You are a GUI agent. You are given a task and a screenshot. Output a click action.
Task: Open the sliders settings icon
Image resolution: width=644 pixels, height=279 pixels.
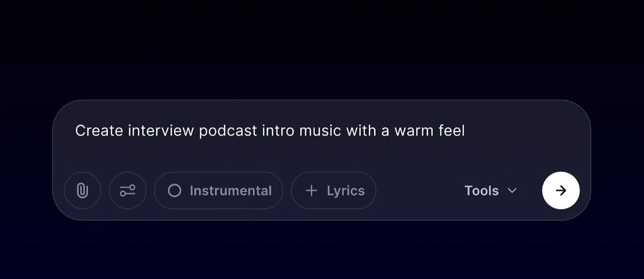(x=128, y=191)
